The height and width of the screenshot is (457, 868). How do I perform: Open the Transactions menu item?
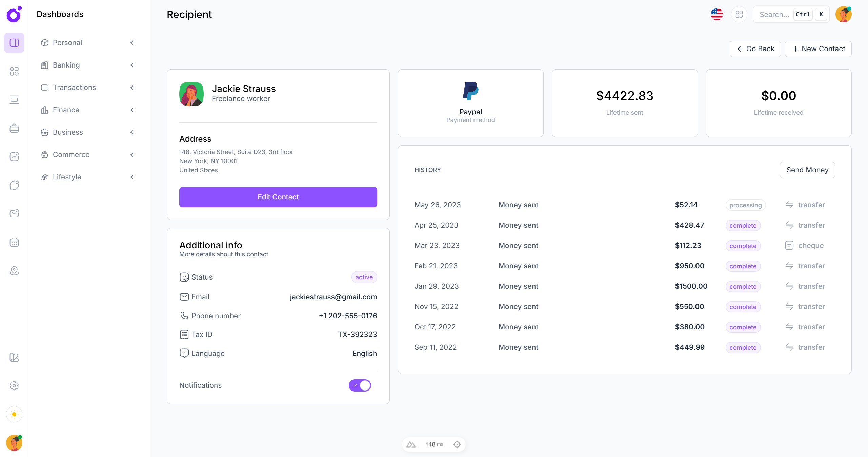point(74,88)
